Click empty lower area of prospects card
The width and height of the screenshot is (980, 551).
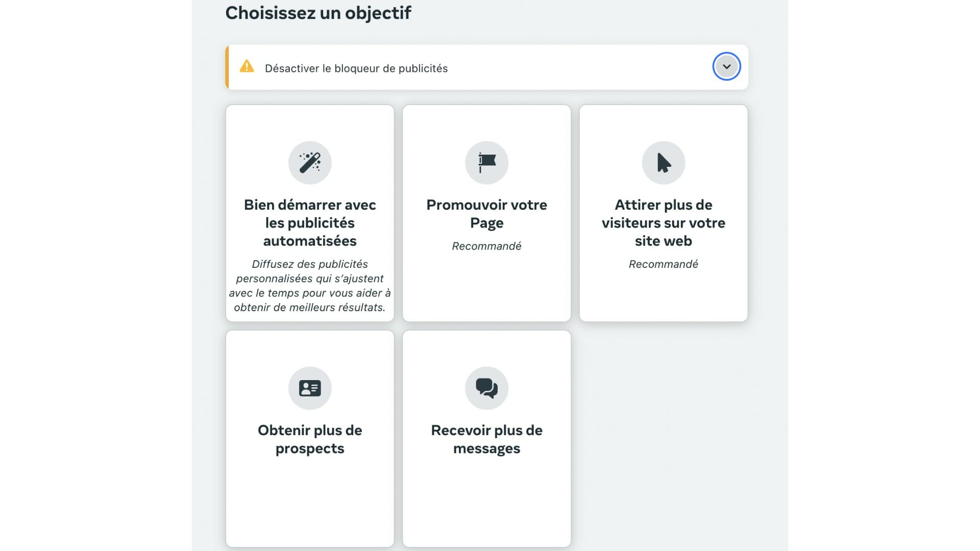(x=310, y=505)
